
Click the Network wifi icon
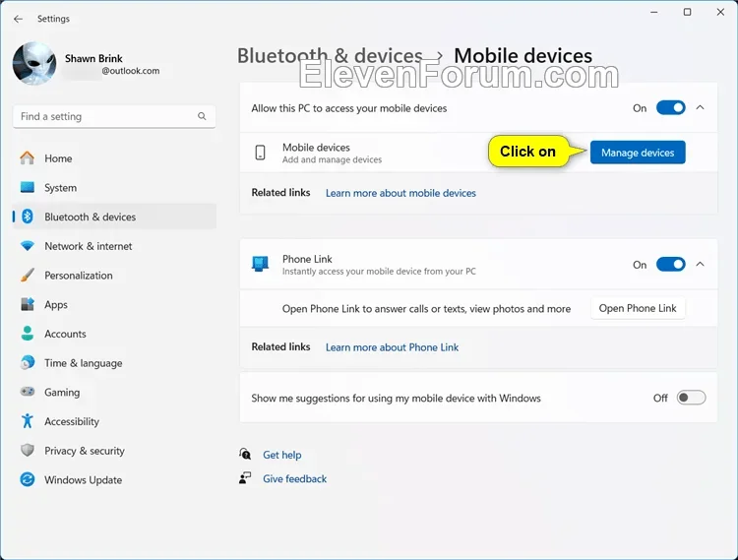click(x=28, y=246)
